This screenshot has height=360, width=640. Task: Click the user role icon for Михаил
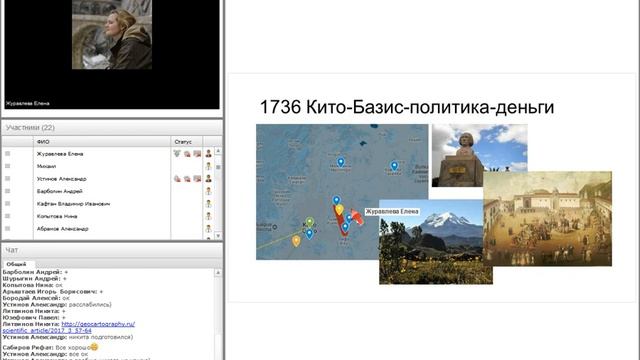(209, 166)
